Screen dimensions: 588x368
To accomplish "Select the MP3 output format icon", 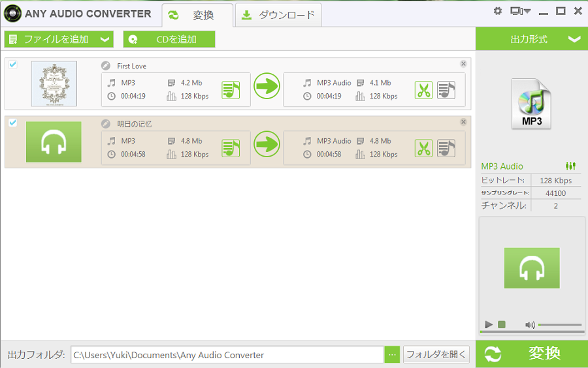I will 531,104.
